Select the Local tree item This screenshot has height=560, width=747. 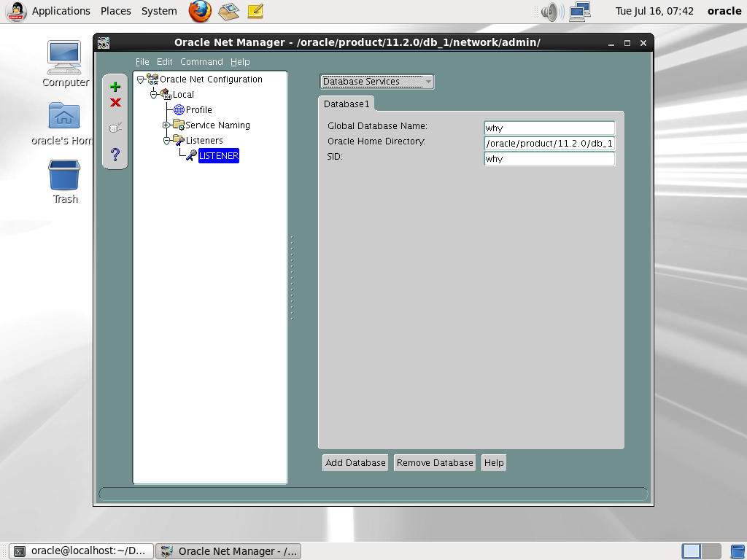click(183, 95)
